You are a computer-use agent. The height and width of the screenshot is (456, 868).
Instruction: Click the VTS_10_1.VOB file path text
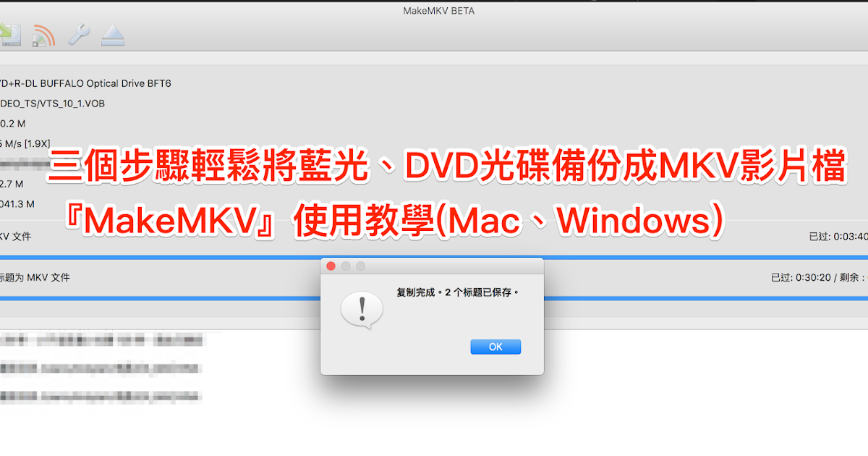52,104
